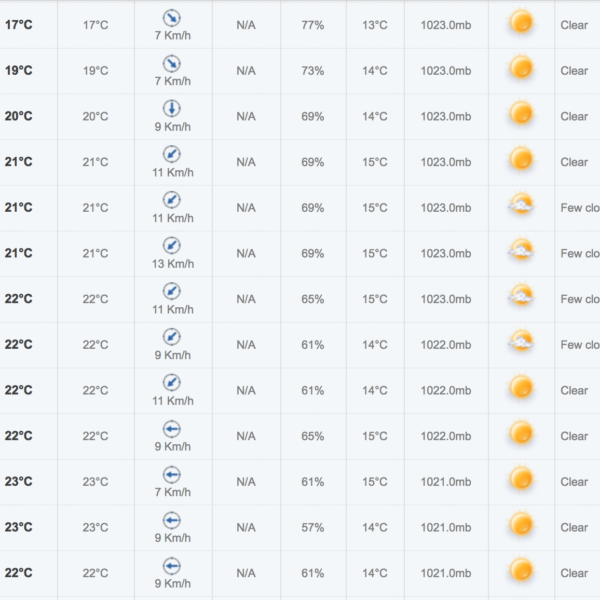Click the partly cloudy icon in the 65% humidity 22°C row
600x600 pixels.
point(521,295)
